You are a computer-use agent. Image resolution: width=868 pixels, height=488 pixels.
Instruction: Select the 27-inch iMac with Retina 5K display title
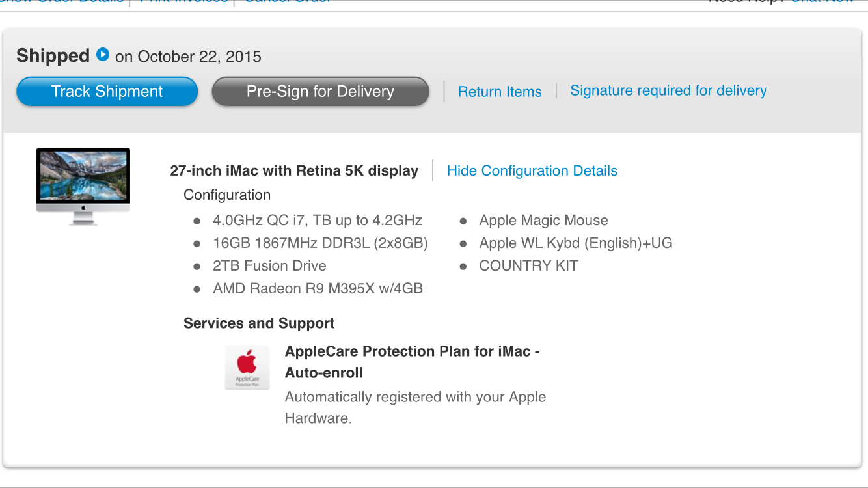[x=294, y=171]
